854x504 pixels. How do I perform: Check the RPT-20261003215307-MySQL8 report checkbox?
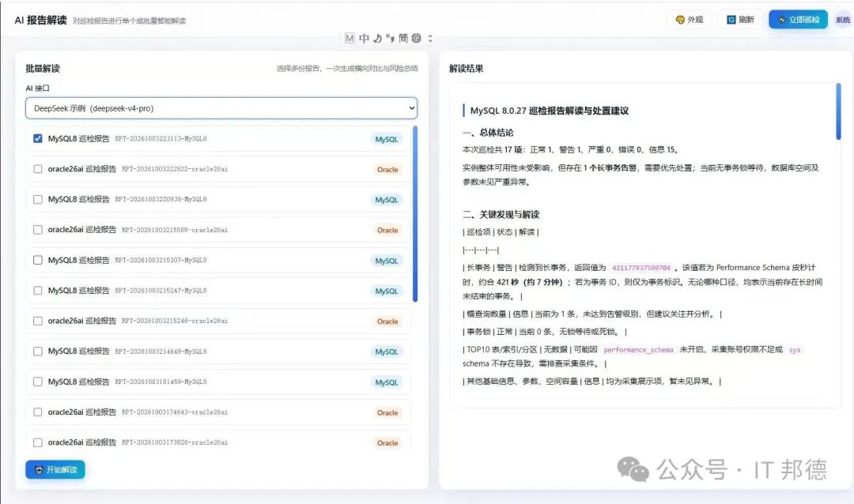coord(38,260)
